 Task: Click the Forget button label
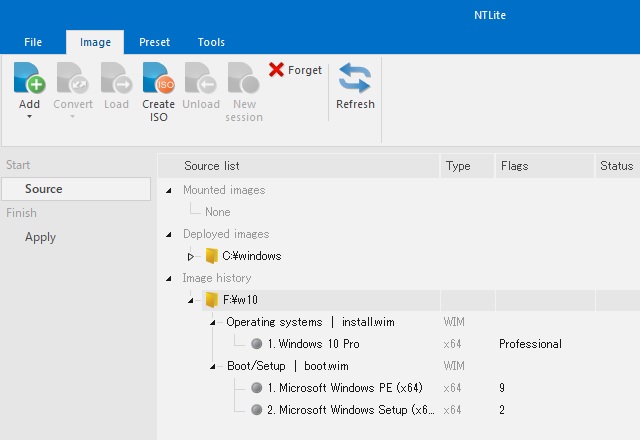pyautogui.click(x=305, y=70)
